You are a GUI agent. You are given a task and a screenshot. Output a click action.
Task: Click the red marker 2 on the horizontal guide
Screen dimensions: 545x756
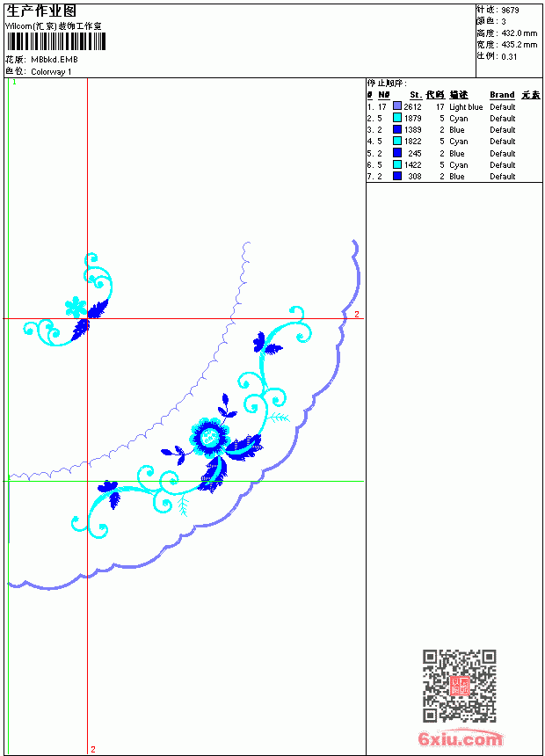click(x=357, y=314)
